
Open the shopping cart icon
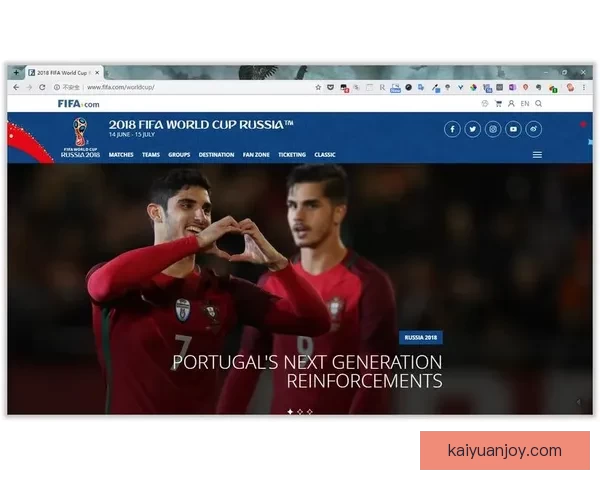pos(498,103)
